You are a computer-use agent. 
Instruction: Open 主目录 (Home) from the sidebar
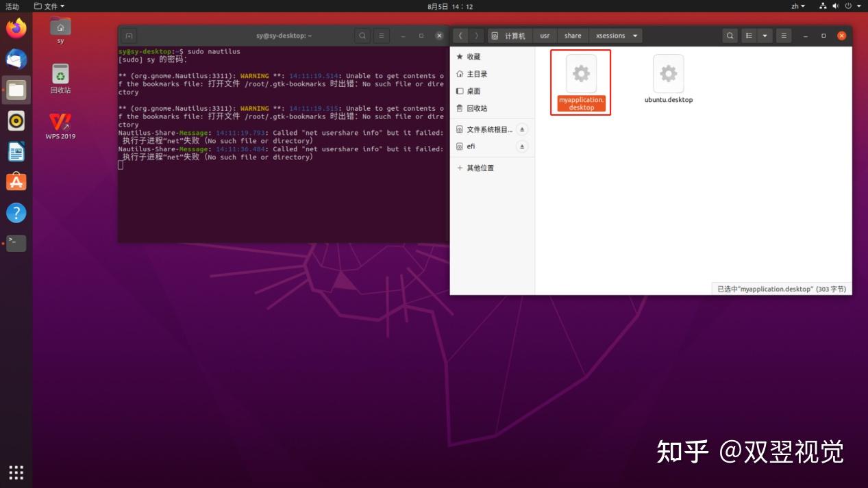point(475,73)
